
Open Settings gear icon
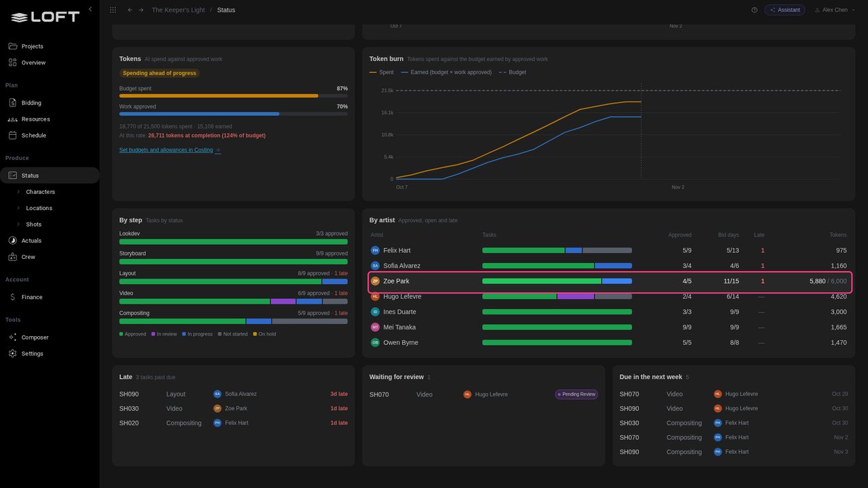[x=12, y=354]
